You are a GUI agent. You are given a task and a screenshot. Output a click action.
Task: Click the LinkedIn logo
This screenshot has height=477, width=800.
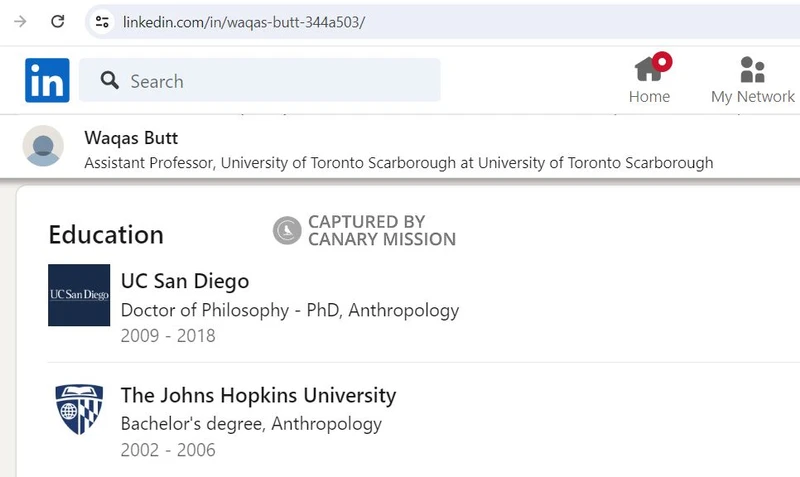[47, 80]
